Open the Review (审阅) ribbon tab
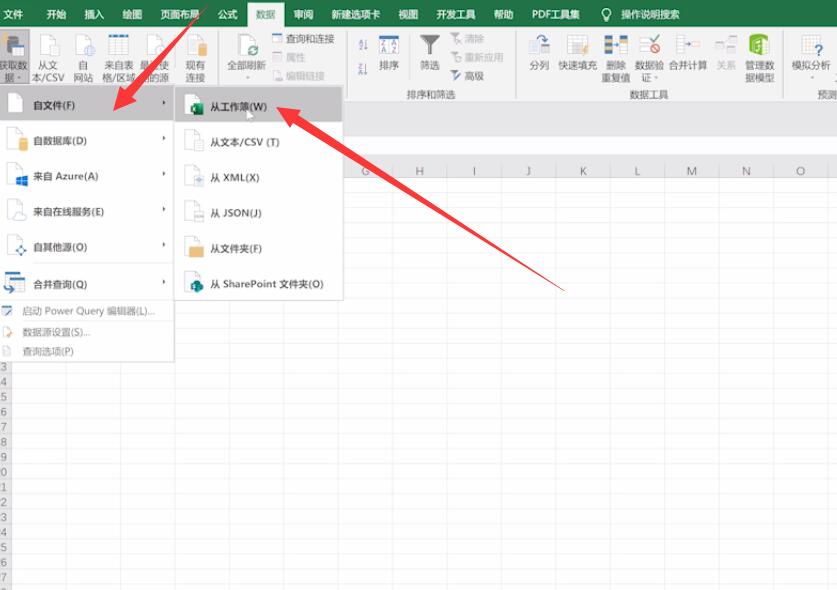Screen dimensions: 837x590 303,14
